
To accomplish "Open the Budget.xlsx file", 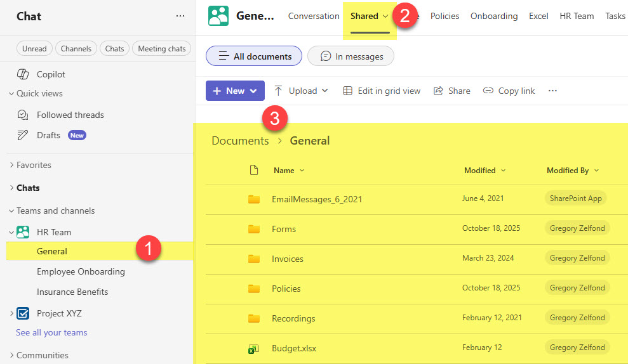I will coord(293,348).
